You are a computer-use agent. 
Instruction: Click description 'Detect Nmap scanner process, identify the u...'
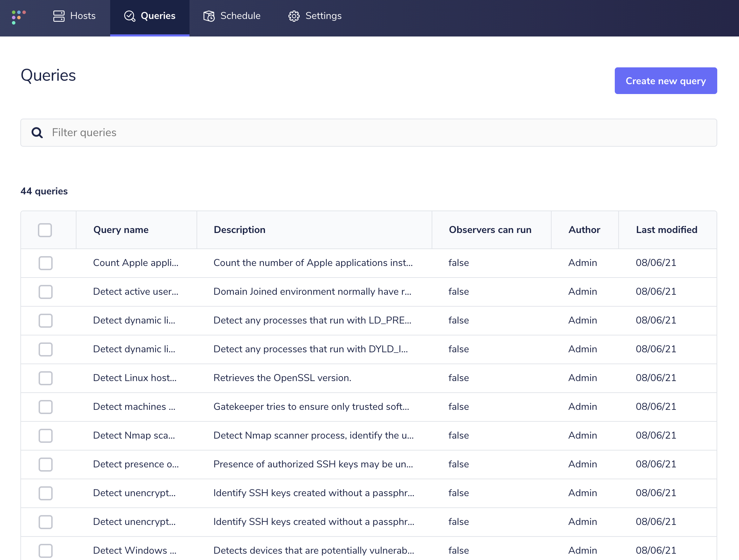click(314, 435)
